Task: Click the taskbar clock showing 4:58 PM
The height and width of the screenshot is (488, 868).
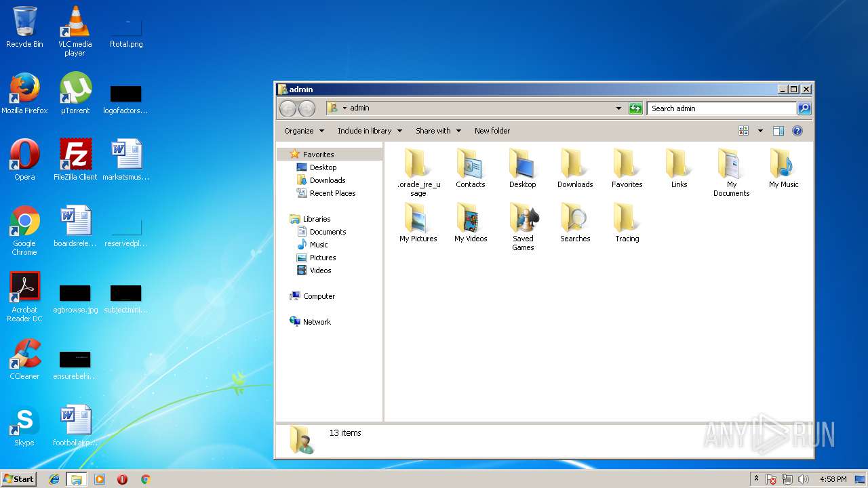Action: (833, 479)
